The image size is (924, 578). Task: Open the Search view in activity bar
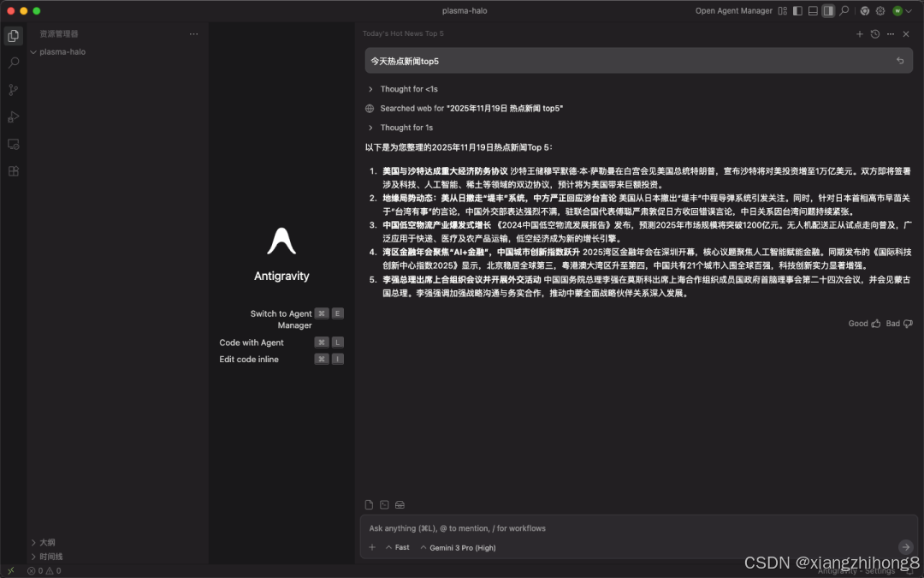pyautogui.click(x=13, y=63)
